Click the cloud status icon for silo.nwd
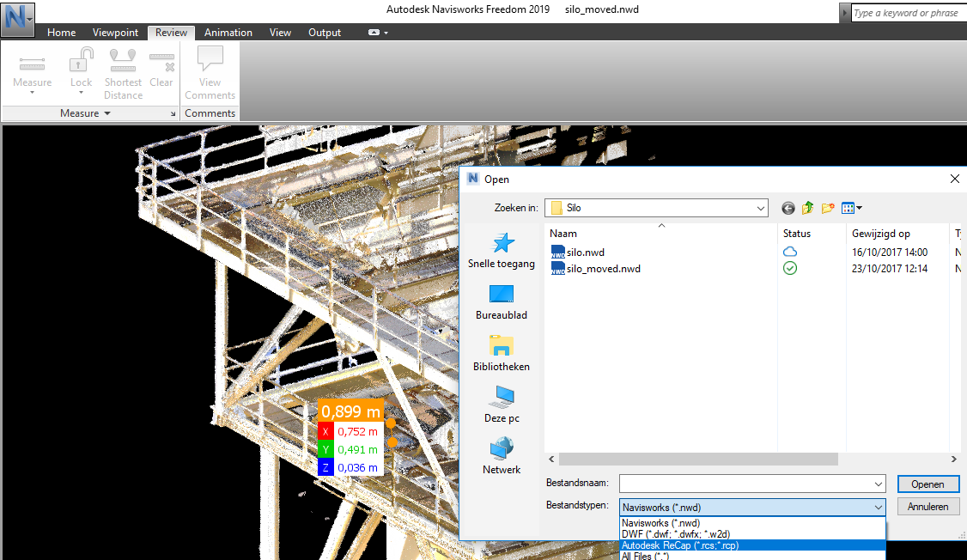The height and width of the screenshot is (560, 967). (790, 252)
